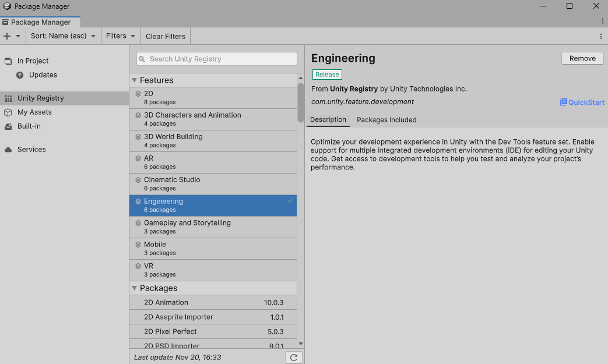The height and width of the screenshot is (364, 608).
Task: Select Built-in in the sidebar
Action: point(64,126)
